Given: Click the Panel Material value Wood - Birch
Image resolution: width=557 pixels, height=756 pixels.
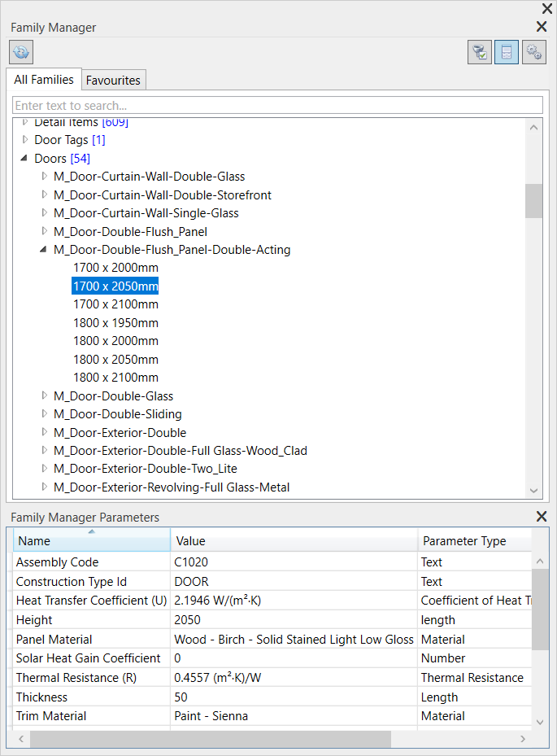Looking at the screenshot, I should click(294, 640).
